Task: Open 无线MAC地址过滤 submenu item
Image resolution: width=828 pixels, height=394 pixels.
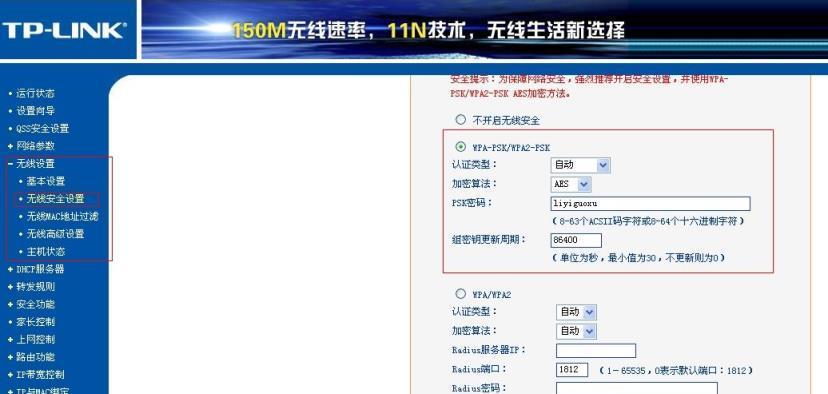Action: coord(62,217)
